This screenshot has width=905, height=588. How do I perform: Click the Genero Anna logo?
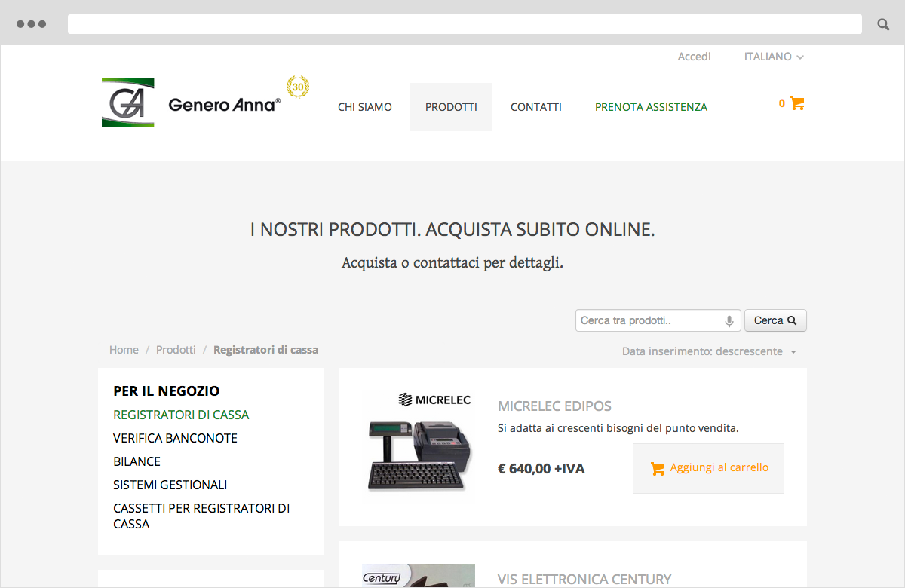pyautogui.click(x=127, y=102)
